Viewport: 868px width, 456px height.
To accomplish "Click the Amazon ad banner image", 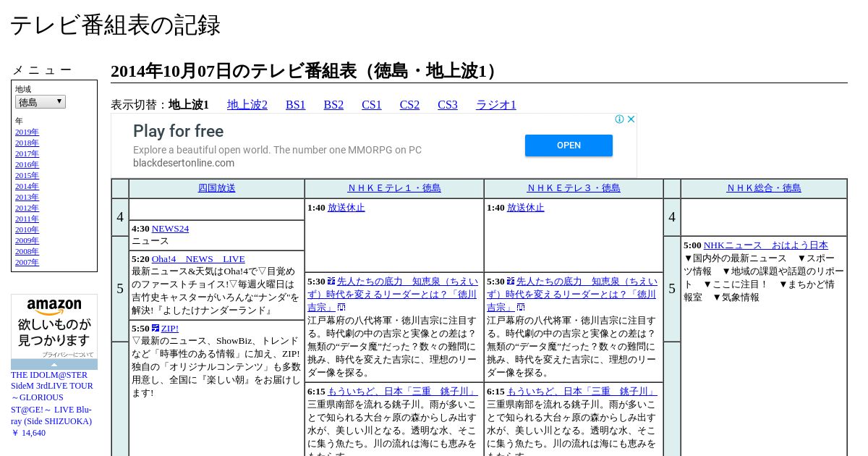I will pyautogui.click(x=54, y=326).
